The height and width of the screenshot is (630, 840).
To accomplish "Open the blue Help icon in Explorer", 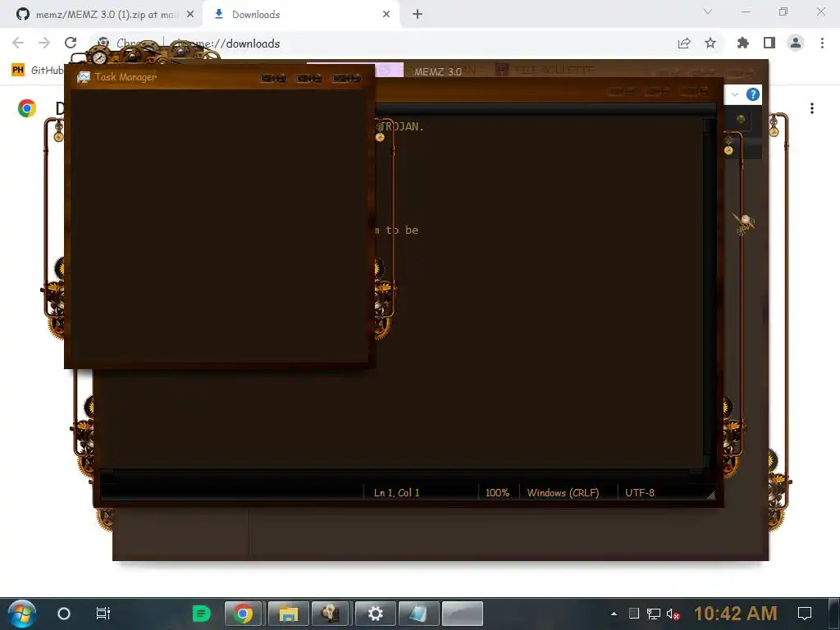I will click(x=753, y=95).
